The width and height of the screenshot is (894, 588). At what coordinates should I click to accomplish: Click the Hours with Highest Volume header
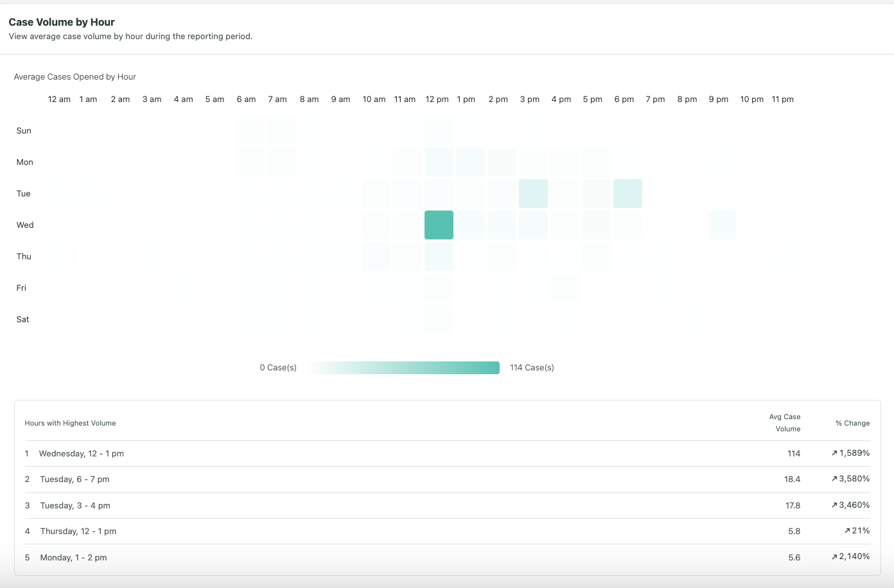coord(69,423)
